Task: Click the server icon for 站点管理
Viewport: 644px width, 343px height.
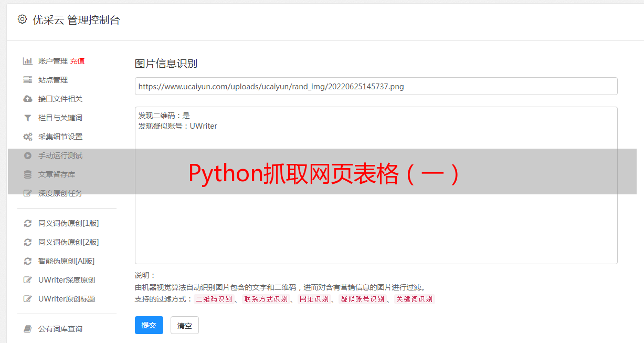Action: 28,80
